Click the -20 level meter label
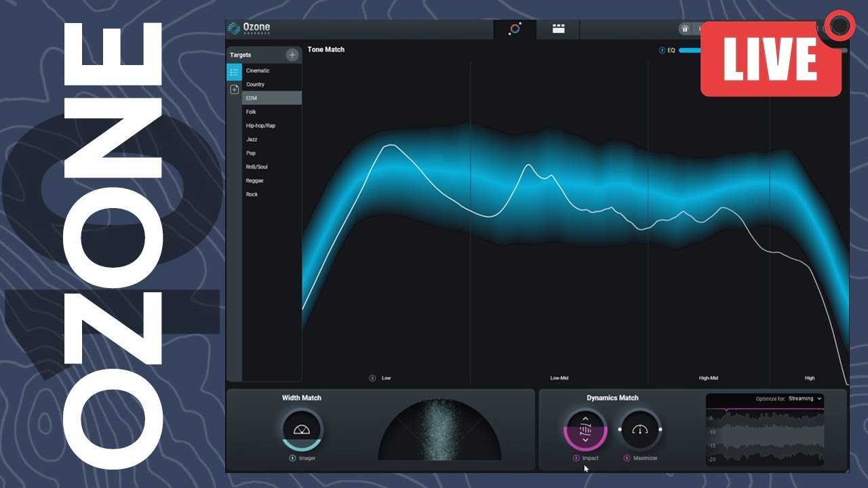The height and width of the screenshot is (488, 868). click(x=712, y=460)
